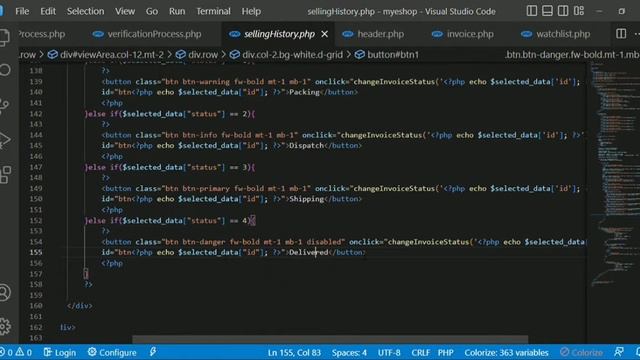The height and width of the screenshot is (360, 640).
Task: Select the sellingHistory.php tab
Action: click(x=279, y=34)
